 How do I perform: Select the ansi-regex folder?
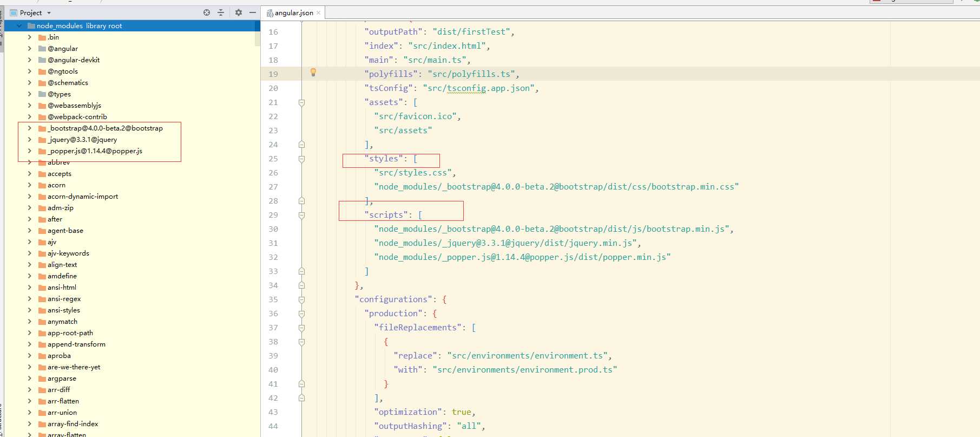(x=64, y=299)
